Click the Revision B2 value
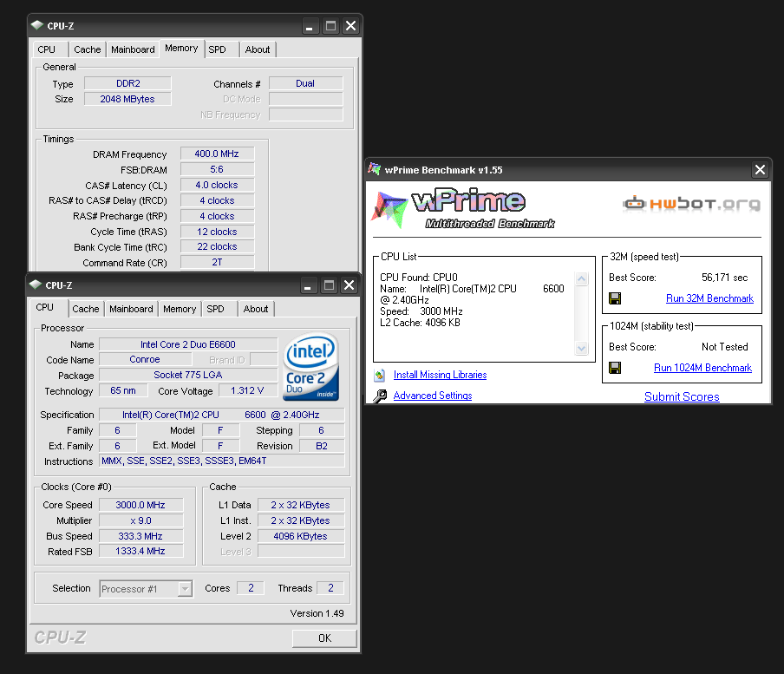This screenshot has height=674, width=784. pyautogui.click(x=322, y=446)
